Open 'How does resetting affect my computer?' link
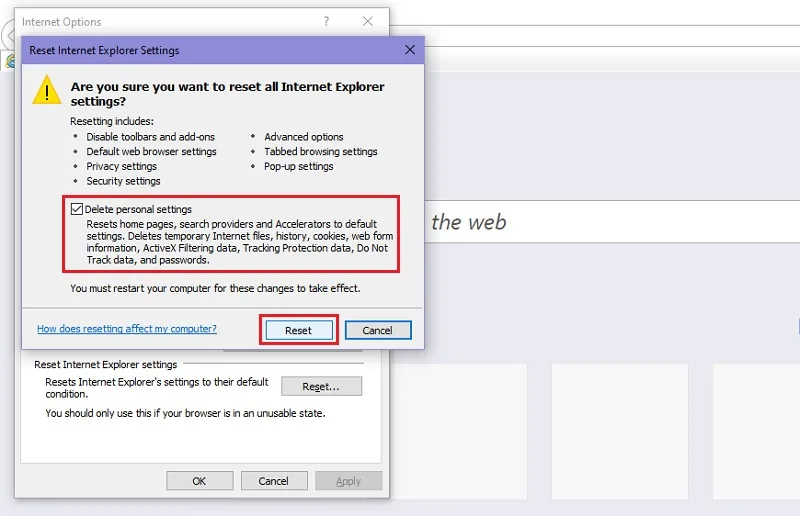 127,329
